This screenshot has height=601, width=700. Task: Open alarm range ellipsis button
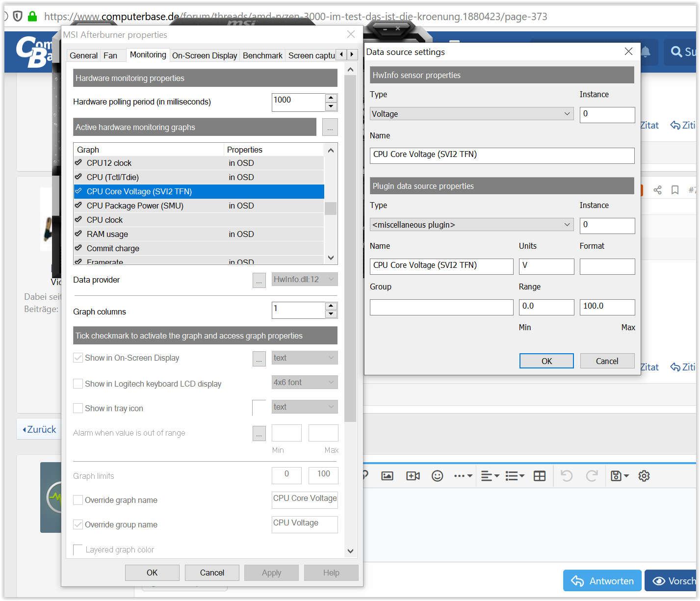coord(259,433)
